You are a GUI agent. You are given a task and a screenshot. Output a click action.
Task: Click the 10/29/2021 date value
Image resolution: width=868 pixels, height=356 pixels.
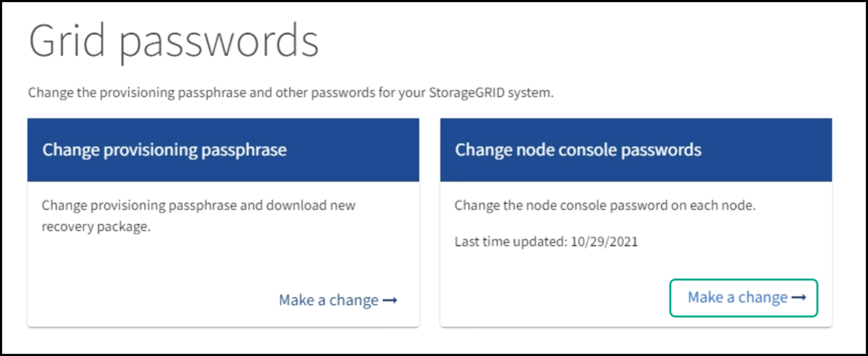603,241
